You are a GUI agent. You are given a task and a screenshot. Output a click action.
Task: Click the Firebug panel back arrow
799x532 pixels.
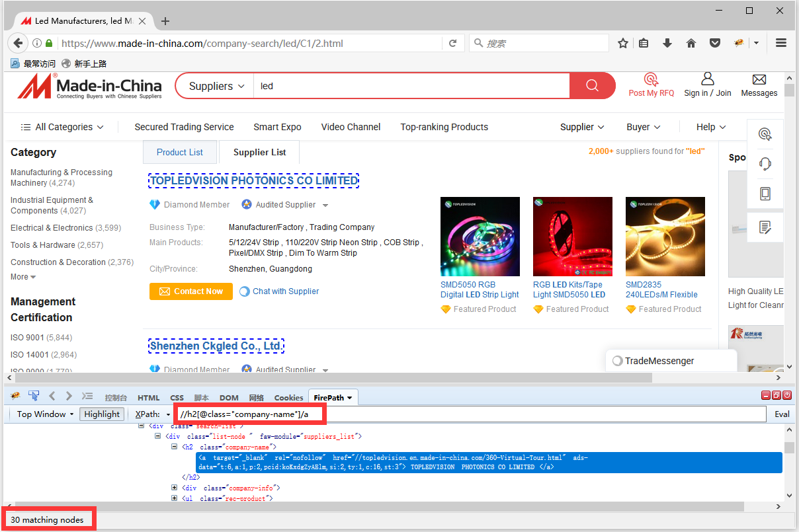click(52, 397)
